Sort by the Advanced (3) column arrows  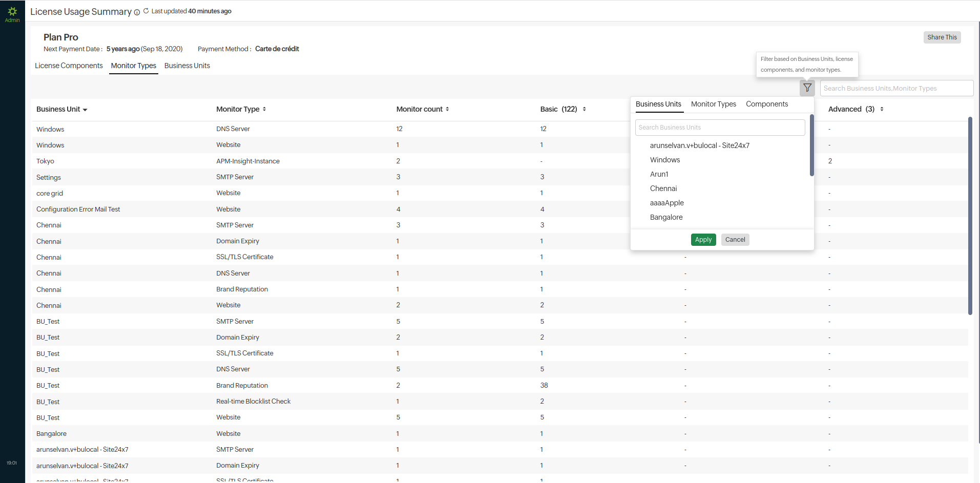[x=882, y=109]
